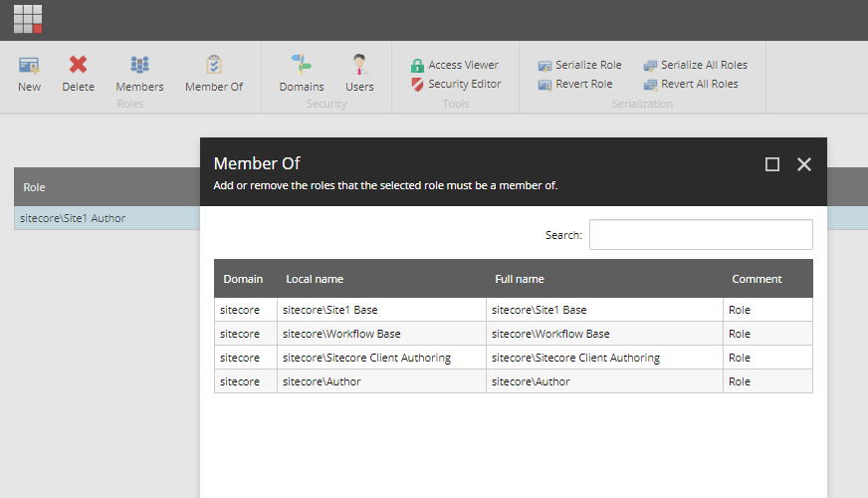The height and width of the screenshot is (498, 868).
Task: Click the Revert Role icon
Action: [544, 85]
